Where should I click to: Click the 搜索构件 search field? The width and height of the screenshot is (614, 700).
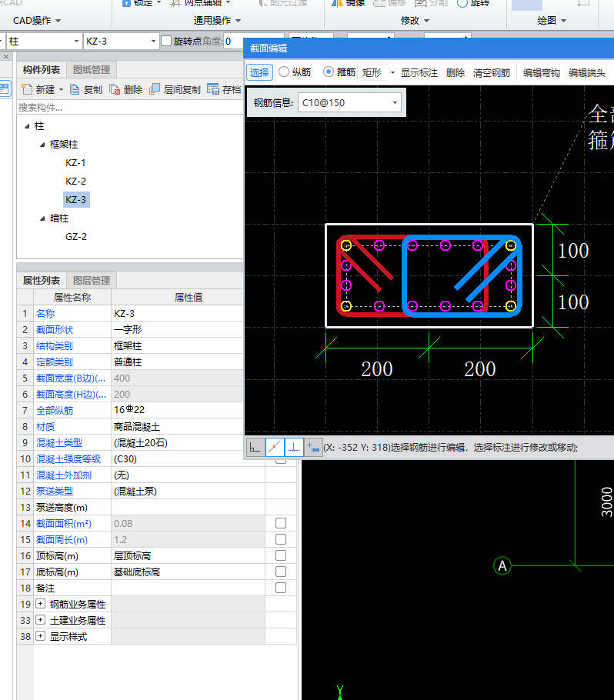[x=129, y=108]
